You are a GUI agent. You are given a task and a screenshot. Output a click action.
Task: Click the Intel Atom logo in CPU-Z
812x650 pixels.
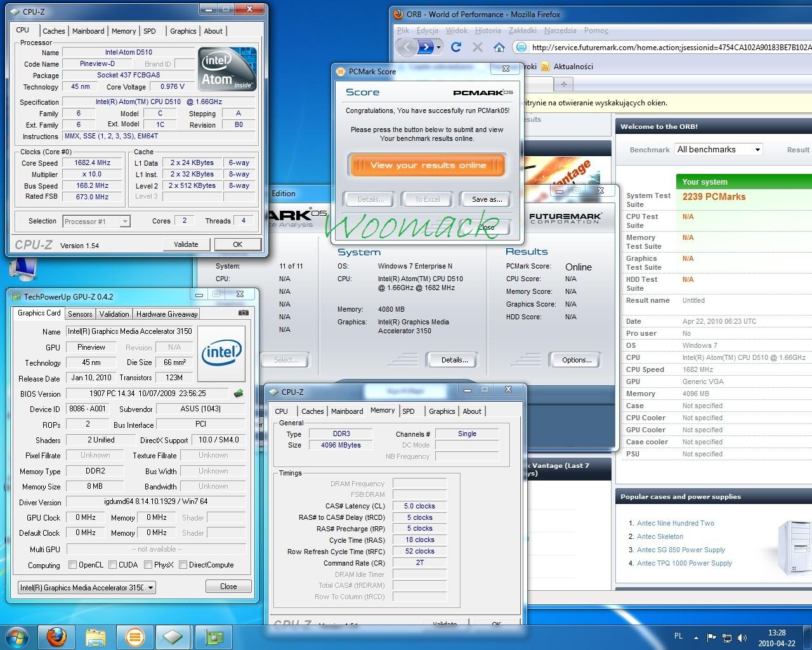coord(227,70)
